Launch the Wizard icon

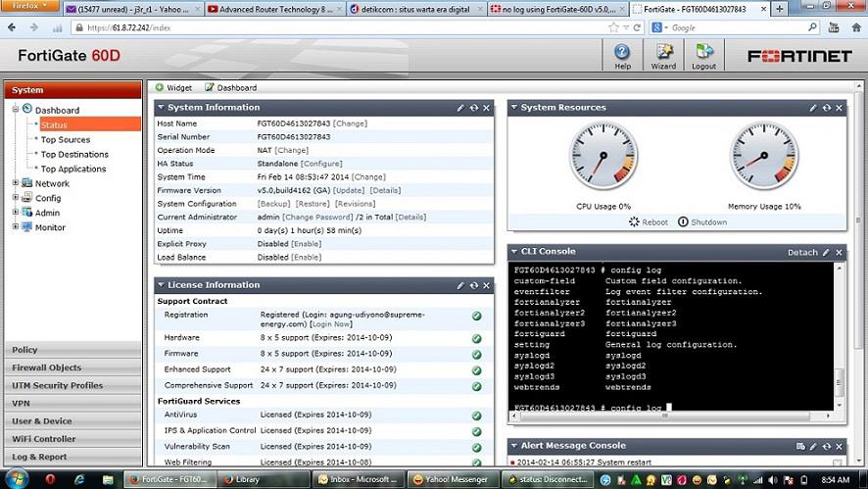pyautogui.click(x=663, y=56)
